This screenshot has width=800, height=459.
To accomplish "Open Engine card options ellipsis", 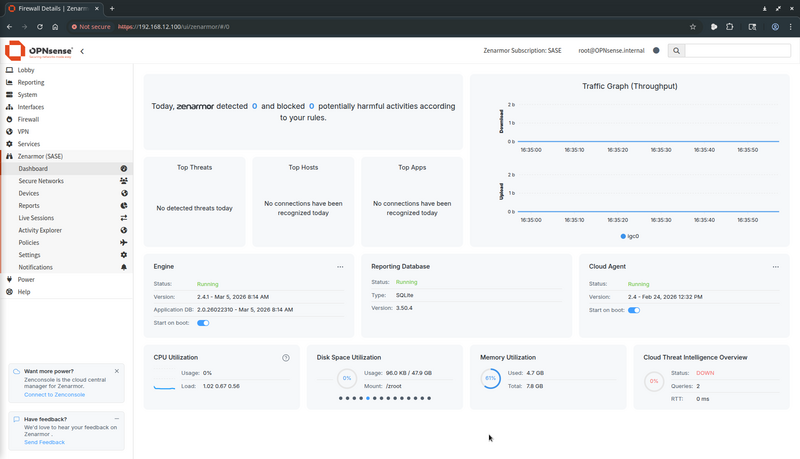I will pos(340,267).
